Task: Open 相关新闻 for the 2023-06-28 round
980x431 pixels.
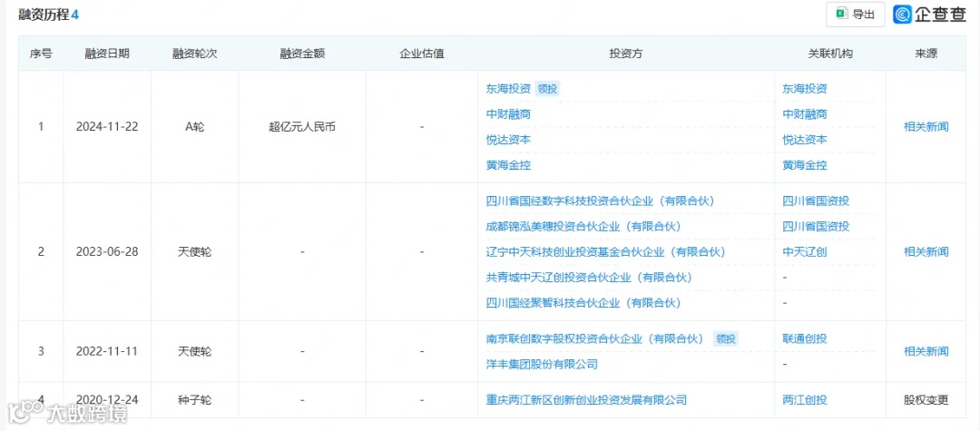Action: [926, 251]
